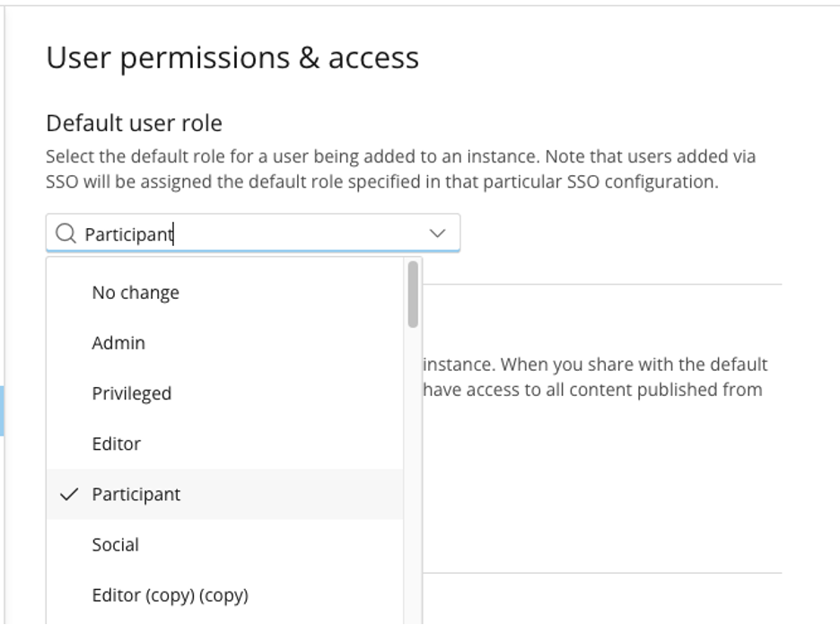Click the typed Participant text in field
Viewport: 840px width, 625px height.
tap(129, 234)
